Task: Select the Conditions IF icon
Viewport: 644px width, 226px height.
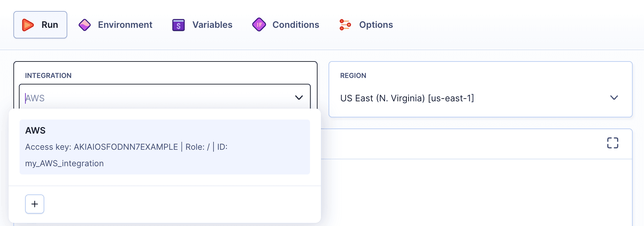Action: click(259, 24)
